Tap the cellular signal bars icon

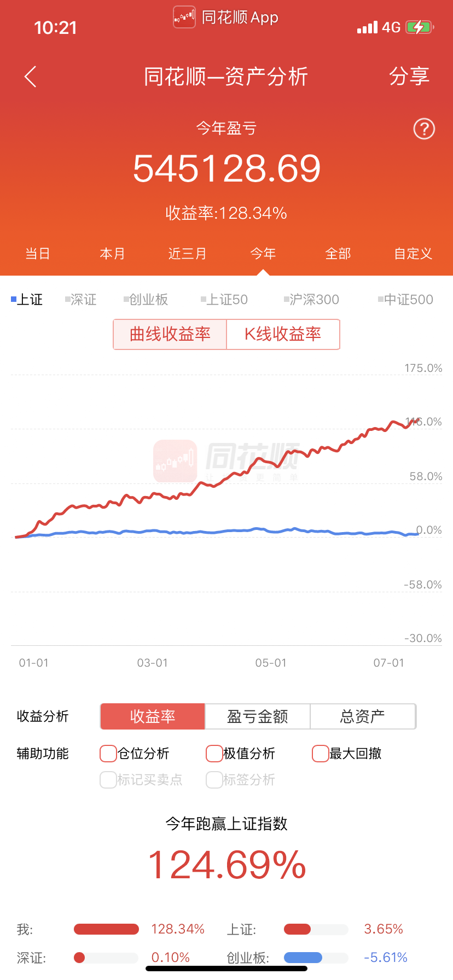(367, 27)
